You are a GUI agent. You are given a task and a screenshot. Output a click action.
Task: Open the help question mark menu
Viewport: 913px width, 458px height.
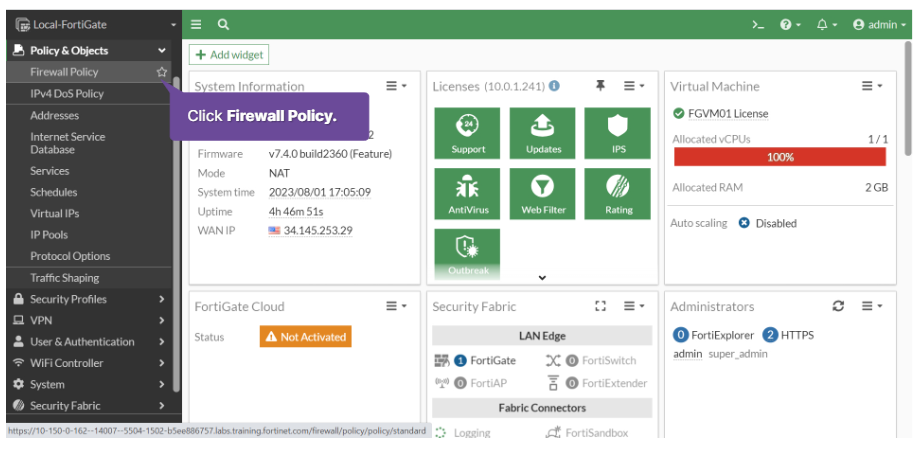790,24
